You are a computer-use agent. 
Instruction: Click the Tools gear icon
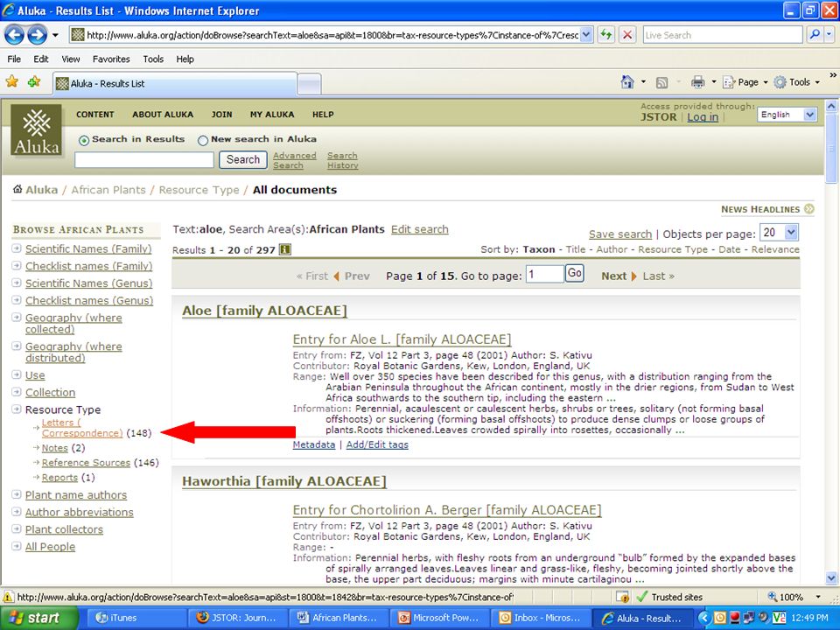(x=780, y=82)
